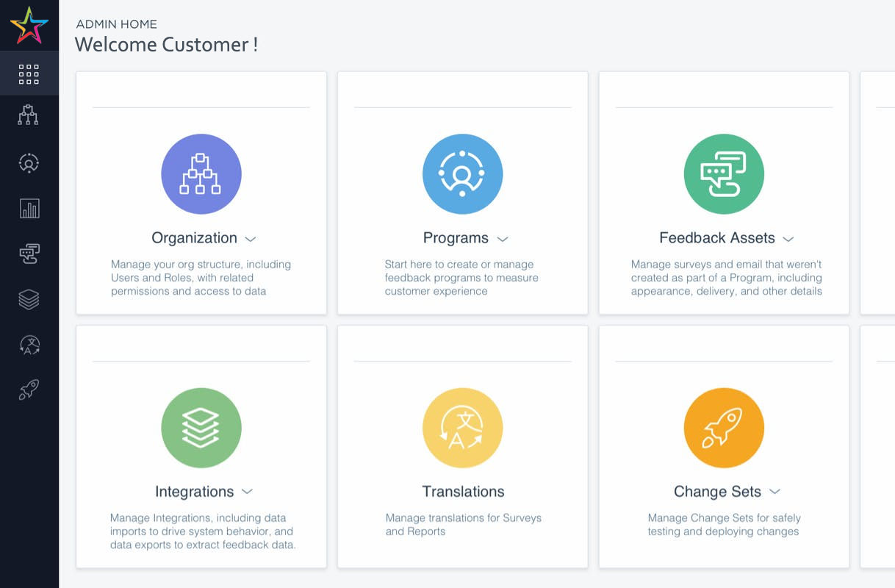The width and height of the screenshot is (895, 588).
Task: Expand the Organization chevron dropdown
Action: (251, 239)
